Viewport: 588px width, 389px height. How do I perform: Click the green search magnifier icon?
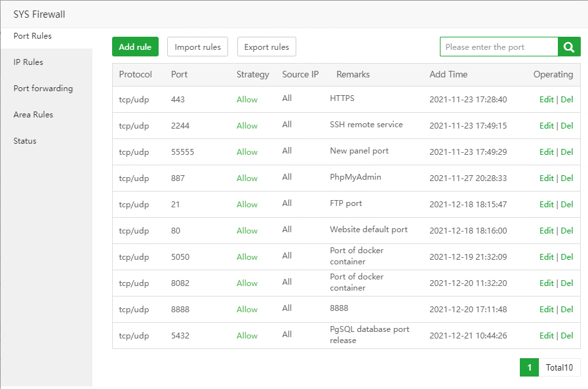click(x=569, y=47)
